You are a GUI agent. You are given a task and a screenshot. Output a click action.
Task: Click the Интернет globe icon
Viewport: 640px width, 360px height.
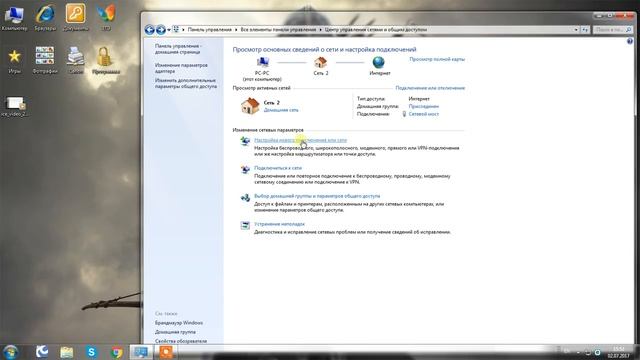pos(379,62)
